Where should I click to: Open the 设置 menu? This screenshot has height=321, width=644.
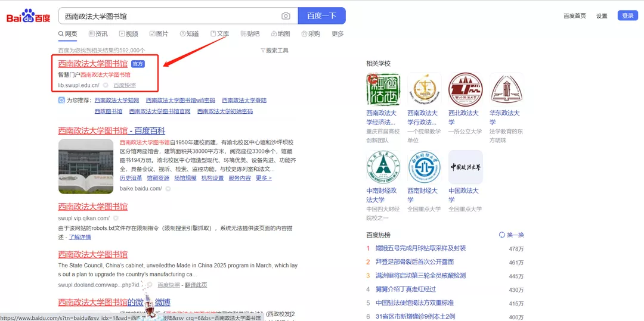[x=602, y=16]
